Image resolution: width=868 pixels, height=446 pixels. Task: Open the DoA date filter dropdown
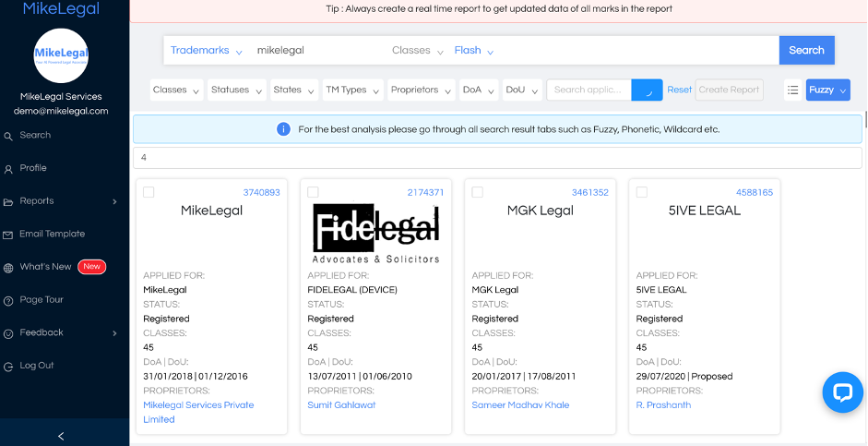480,90
